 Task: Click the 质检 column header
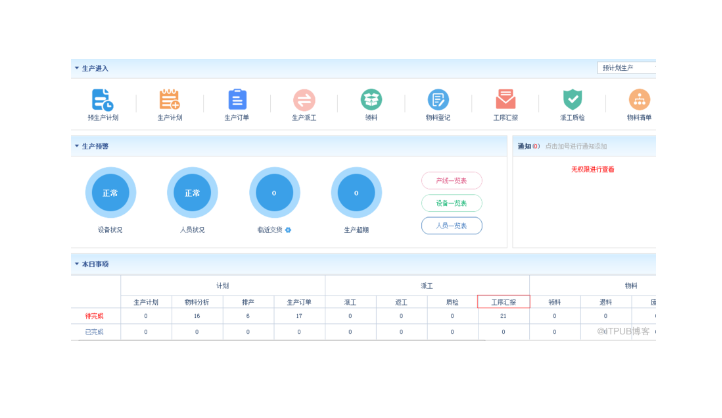(x=453, y=302)
